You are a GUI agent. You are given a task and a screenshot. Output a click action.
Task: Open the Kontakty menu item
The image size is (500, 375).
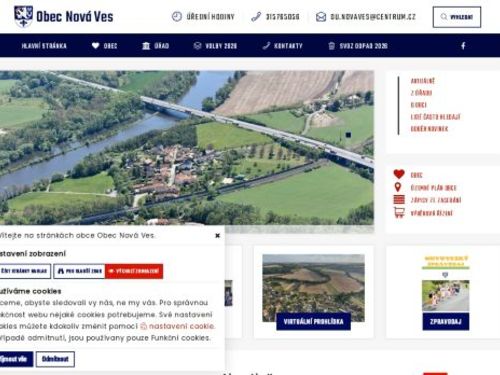pos(282,46)
